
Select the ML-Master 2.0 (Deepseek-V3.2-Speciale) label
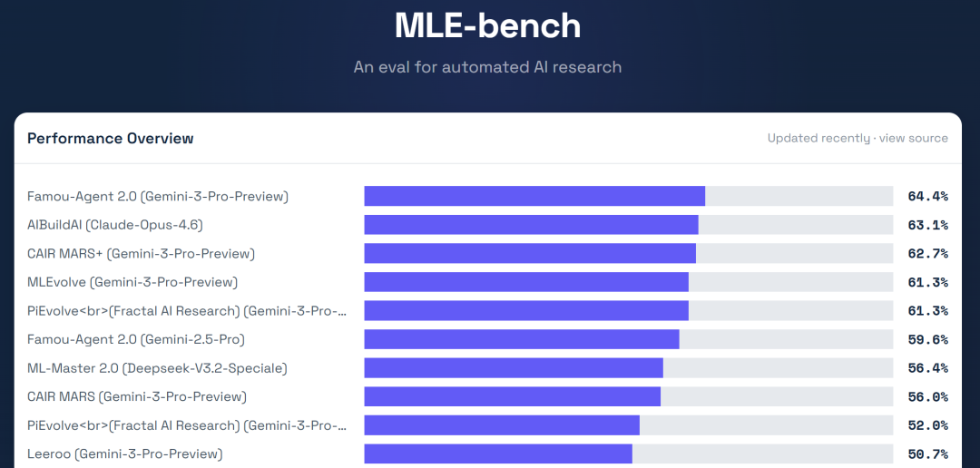[157, 368]
